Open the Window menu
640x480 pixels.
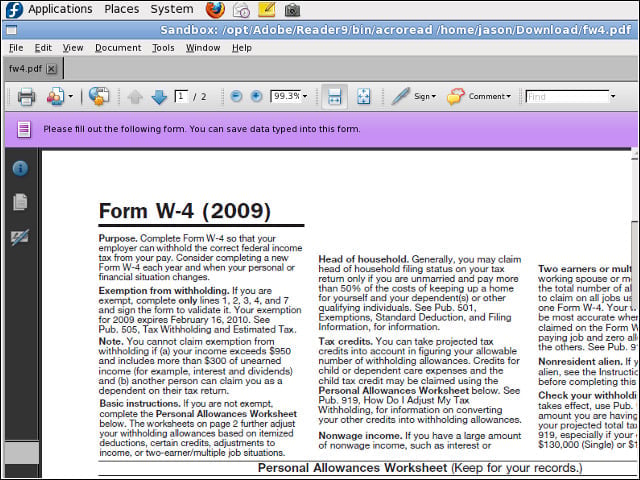(x=203, y=48)
